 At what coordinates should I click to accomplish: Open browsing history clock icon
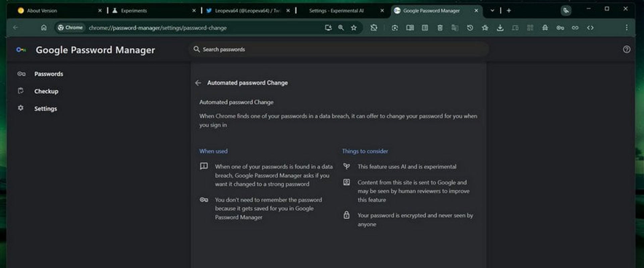[470, 28]
